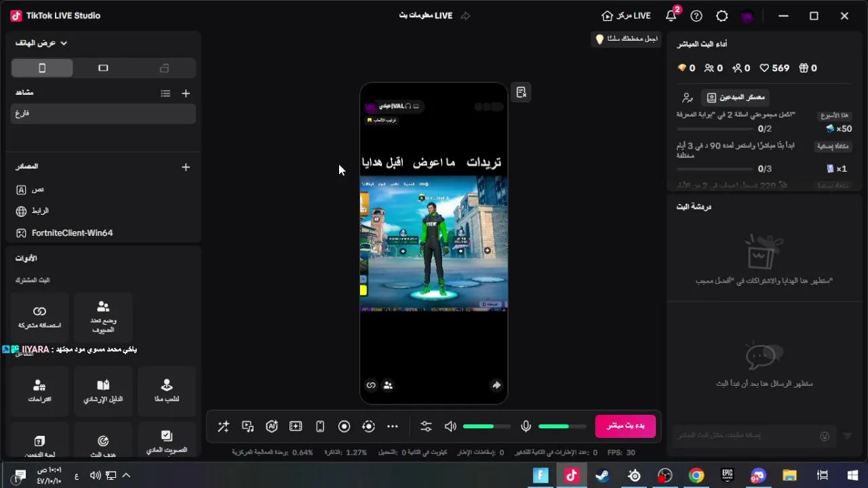Open LIVE Center from title bar
This screenshot has height=488, width=868.
pyautogui.click(x=626, y=16)
